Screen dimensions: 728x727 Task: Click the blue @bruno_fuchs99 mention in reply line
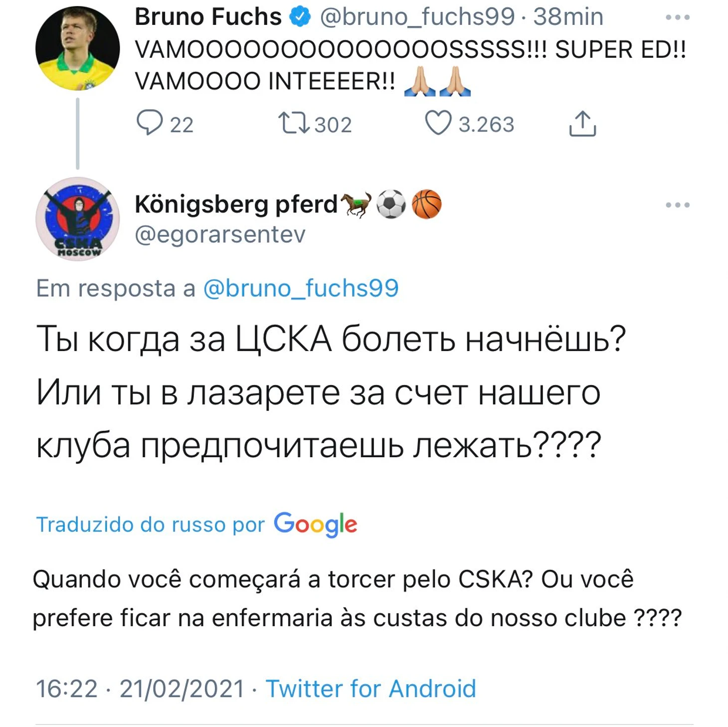pos(301,288)
